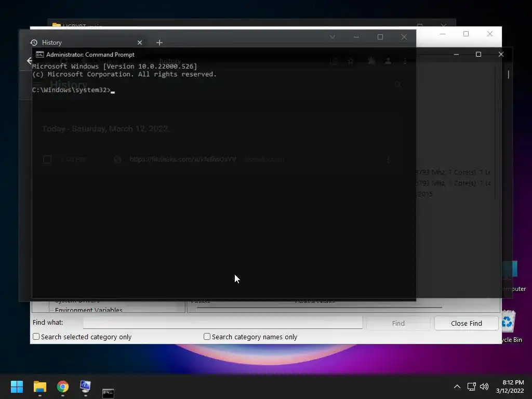Click the Command Prompt vertical scrollbar
This screenshot has height=399, width=532.
(x=509, y=75)
